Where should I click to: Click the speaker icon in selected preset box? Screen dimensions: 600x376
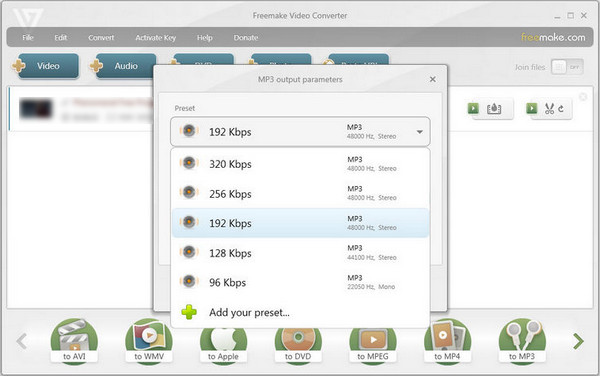189,130
